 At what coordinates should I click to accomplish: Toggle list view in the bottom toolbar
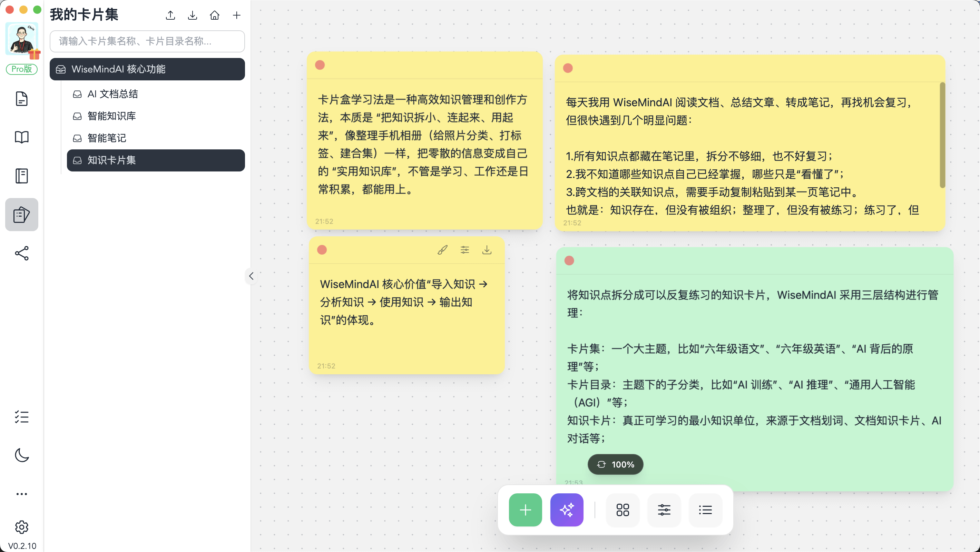[705, 510]
